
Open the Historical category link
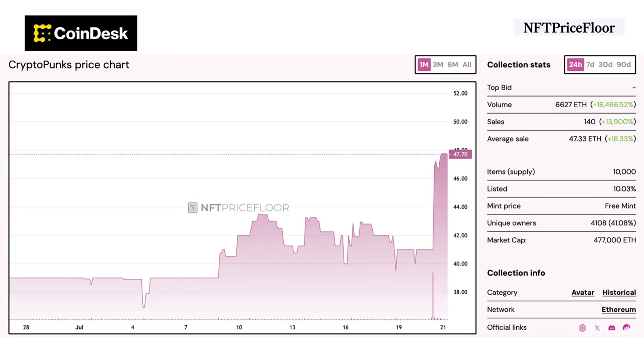pyautogui.click(x=619, y=293)
